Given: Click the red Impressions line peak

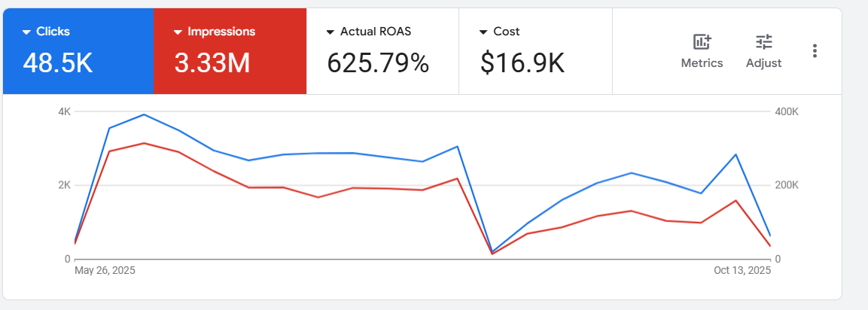Looking at the screenshot, I should coord(144,144).
